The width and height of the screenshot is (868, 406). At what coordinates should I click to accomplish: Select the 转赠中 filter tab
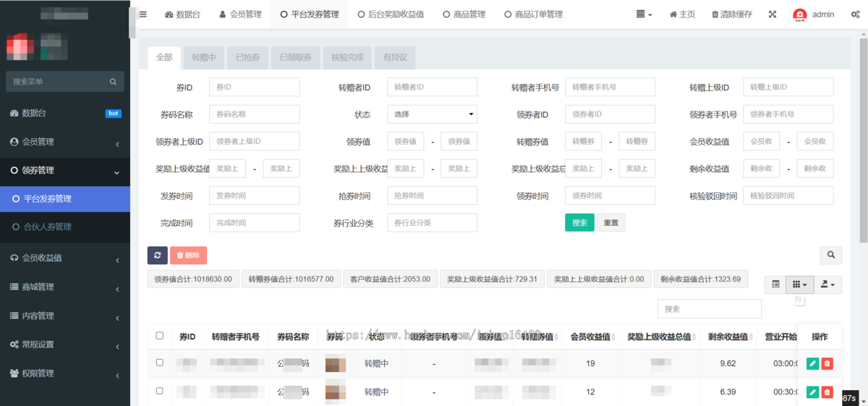[x=204, y=58]
